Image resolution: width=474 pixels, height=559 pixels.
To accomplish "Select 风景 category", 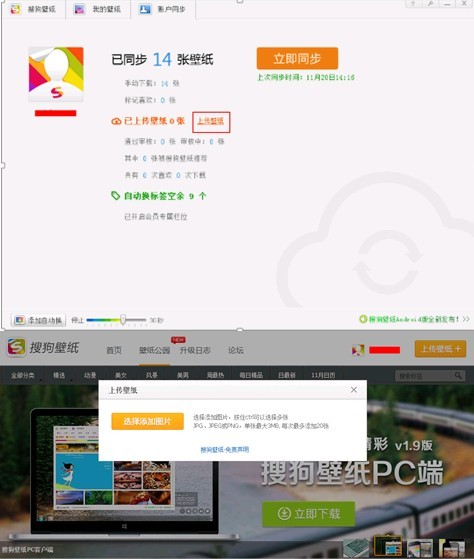I will pos(152,375).
